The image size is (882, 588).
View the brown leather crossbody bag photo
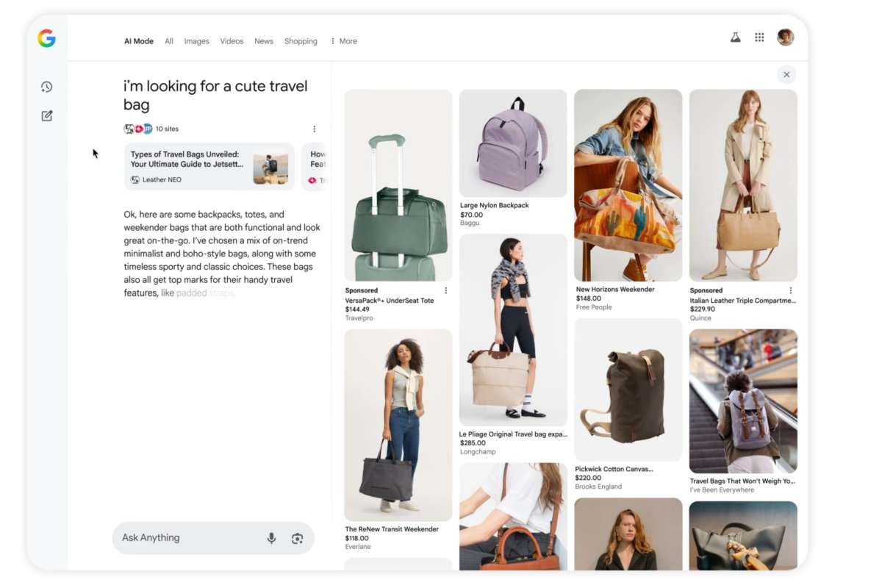[513, 516]
